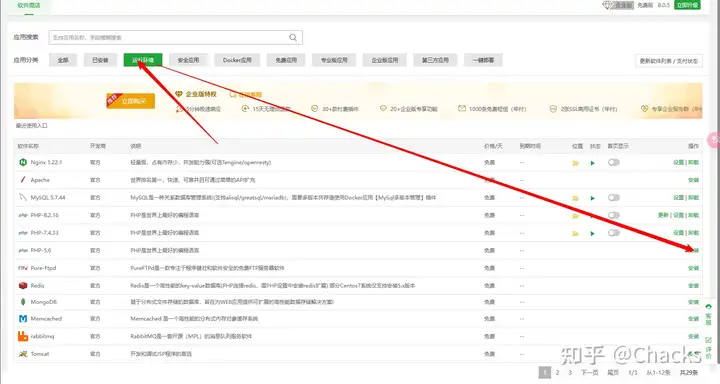
Task: Click the Pure-Ftpd FTP icon
Action: pyautogui.click(x=23, y=268)
